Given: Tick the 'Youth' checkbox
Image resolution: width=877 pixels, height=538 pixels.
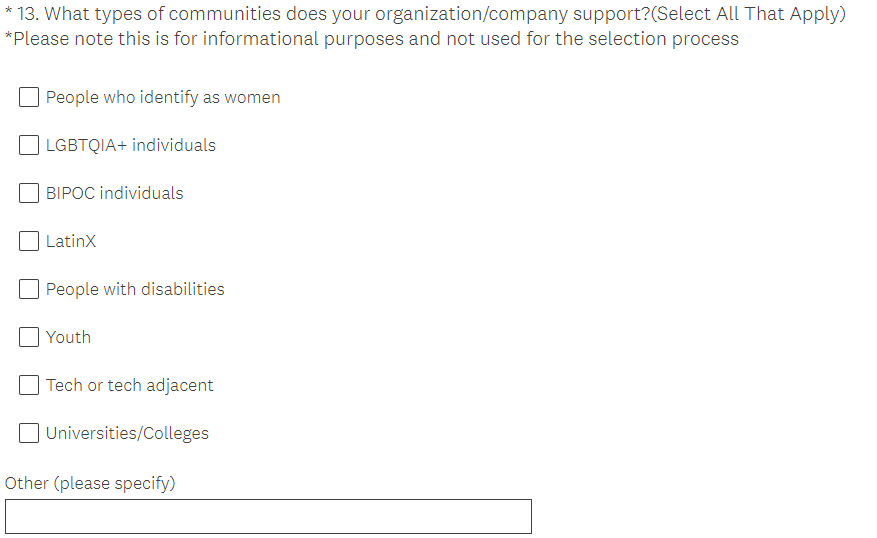Looking at the screenshot, I should 29,337.
